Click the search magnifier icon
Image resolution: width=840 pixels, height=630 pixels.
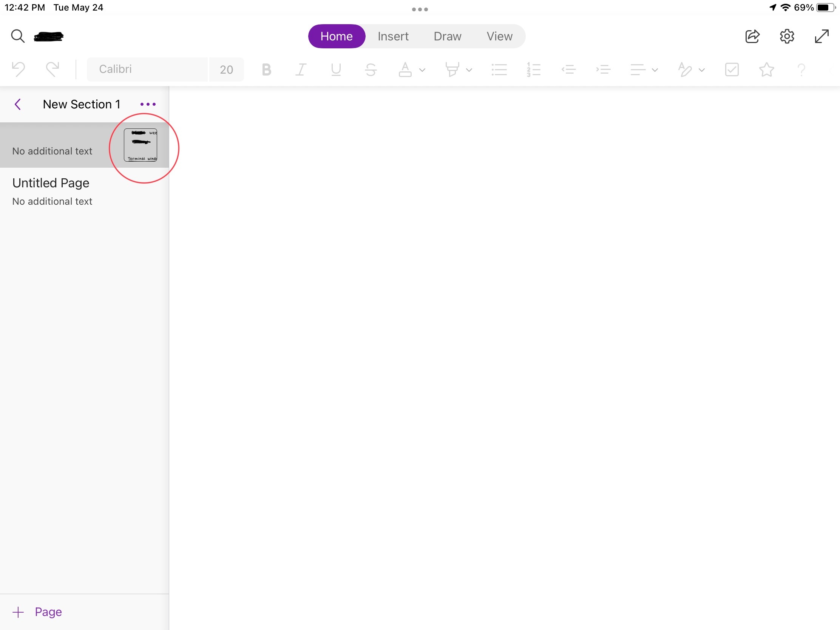point(17,37)
